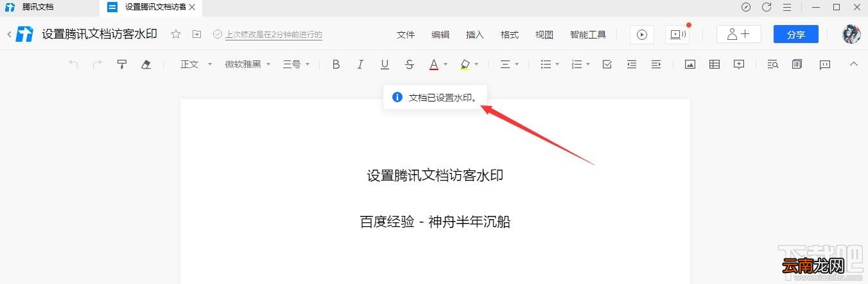Expand bulleted list style arrow
868x284 pixels.
click(x=557, y=65)
